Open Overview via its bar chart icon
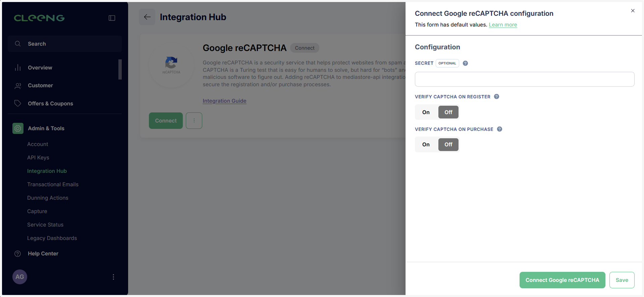The height and width of the screenshot is (297, 644). coord(18,68)
